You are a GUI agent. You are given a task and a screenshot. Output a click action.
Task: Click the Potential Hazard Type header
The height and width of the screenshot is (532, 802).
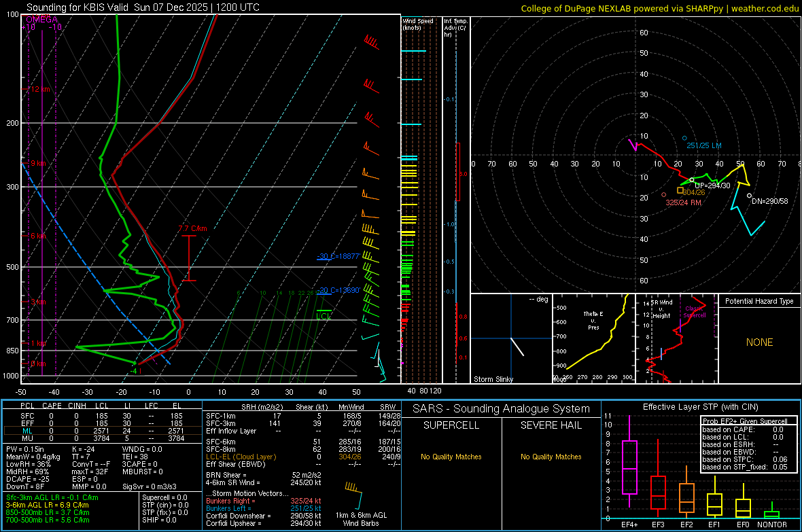click(759, 301)
